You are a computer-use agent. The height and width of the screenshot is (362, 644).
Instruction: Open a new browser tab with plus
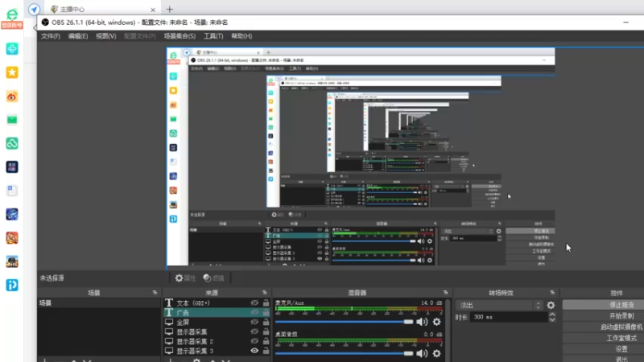point(170,9)
